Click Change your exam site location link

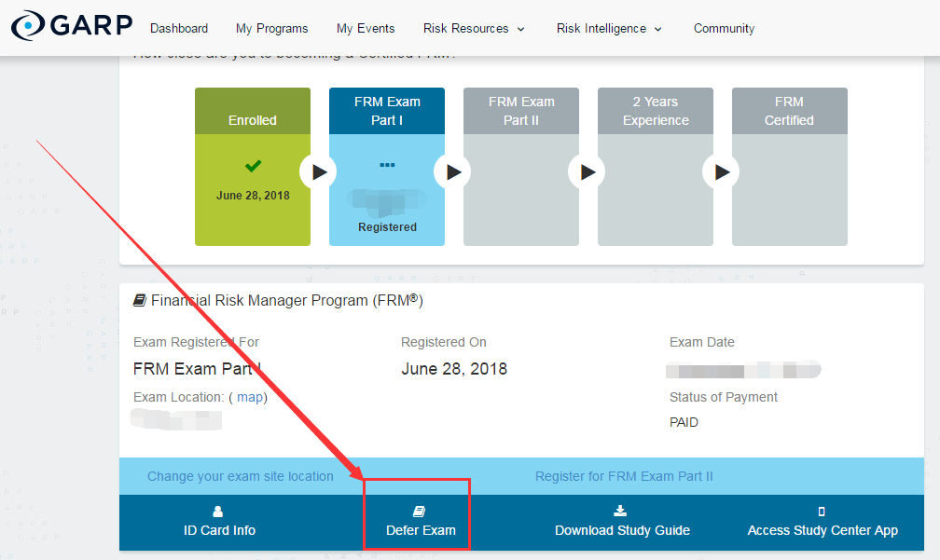click(240, 476)
